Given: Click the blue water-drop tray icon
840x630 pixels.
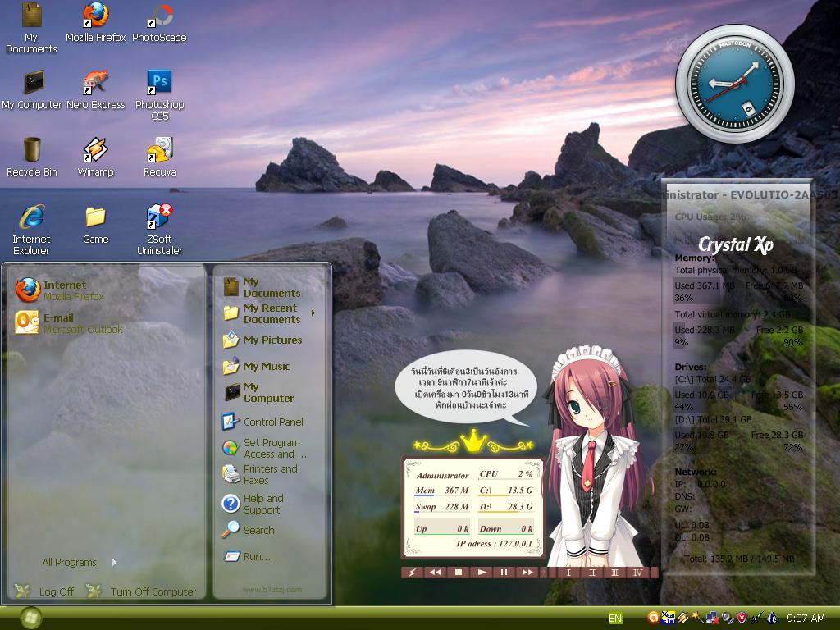Looking at the screenshot, I should pos(771,619).
